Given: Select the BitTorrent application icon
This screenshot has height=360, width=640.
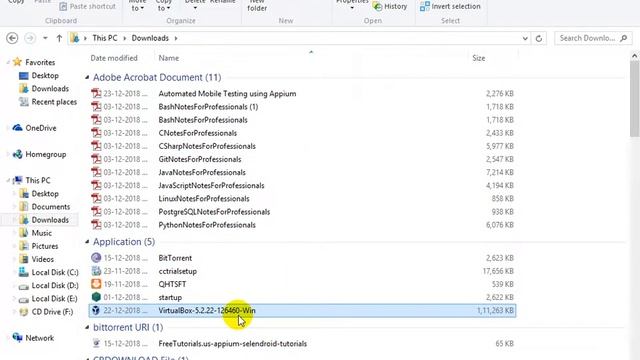Looking at the screenshot, I should pyautogui.click(x=96, y=258).
